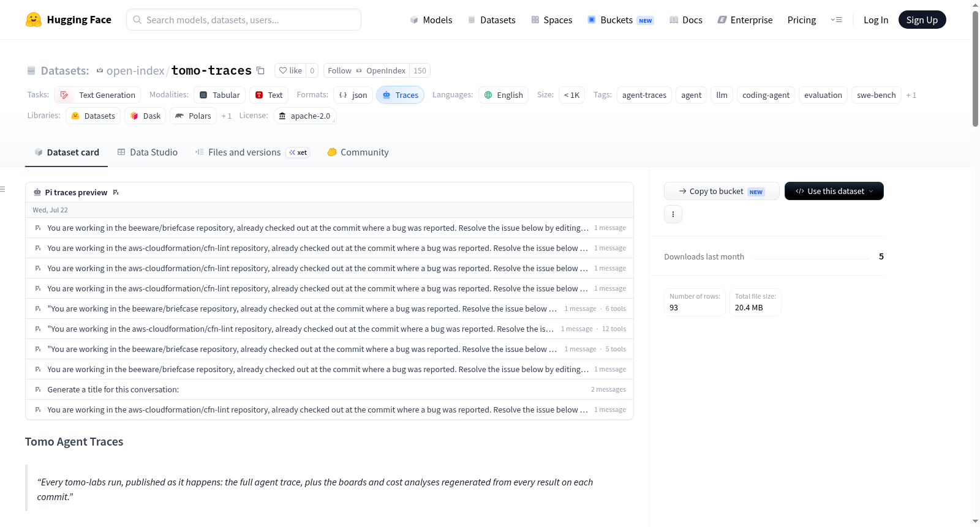This screenshot has height=527, width=980.
Task: Click the swe-bench tag
Action: point(876,95)
